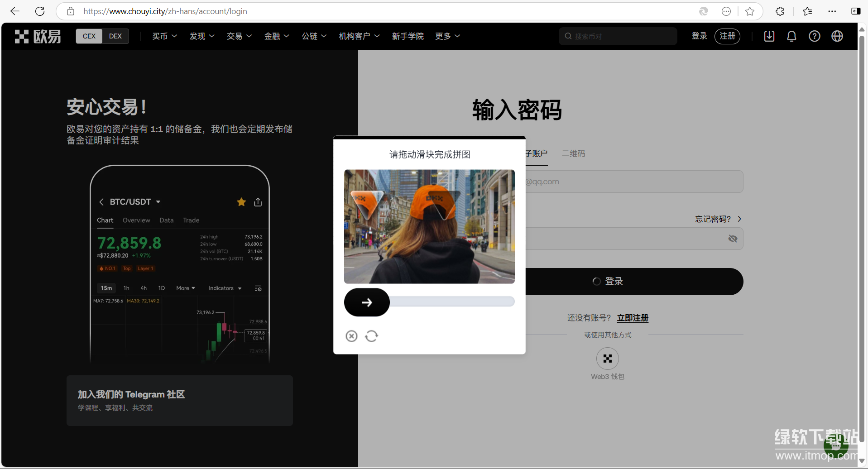Click the address bar refresh-sync icon

pyautogui.click(x=703, y=11)
